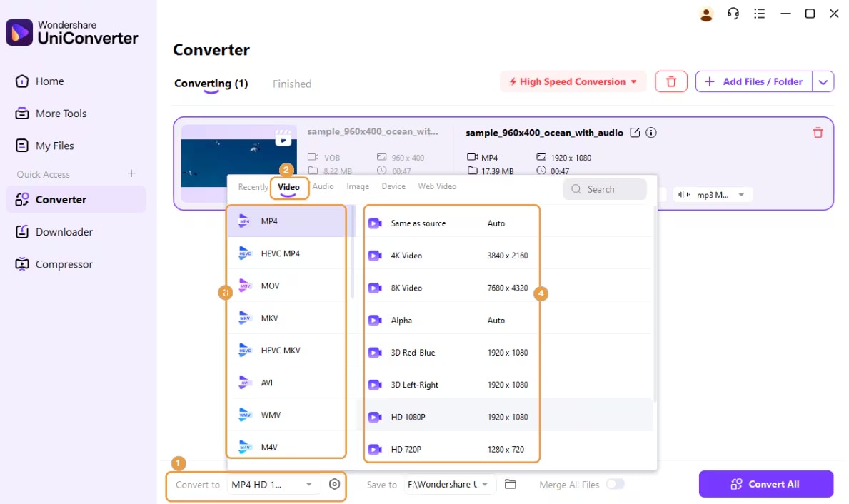The height and width of the screenshot is (504, 849).
Task: Click the output size 17.39 MB text
Action: coord(497,171)
